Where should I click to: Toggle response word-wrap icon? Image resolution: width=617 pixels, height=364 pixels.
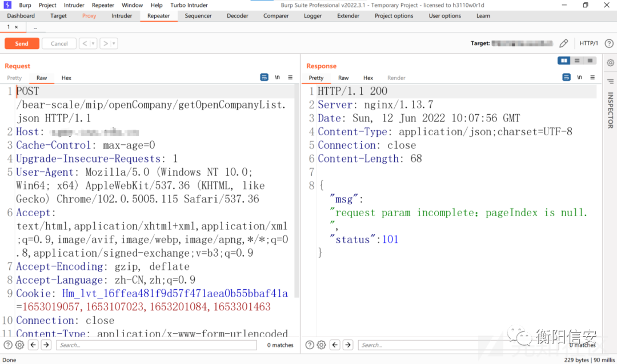point(566,78)
